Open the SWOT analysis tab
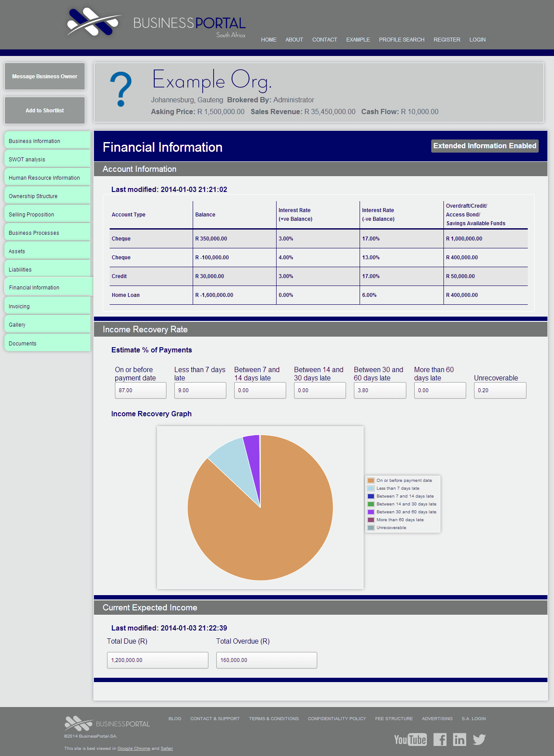Viewport: 554px width, 756px height. [47, 159]
